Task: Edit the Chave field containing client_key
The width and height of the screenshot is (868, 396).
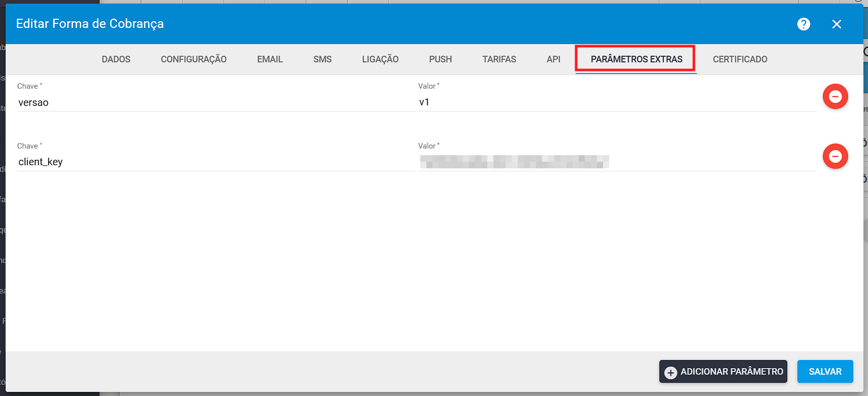Action: [216, 162]
